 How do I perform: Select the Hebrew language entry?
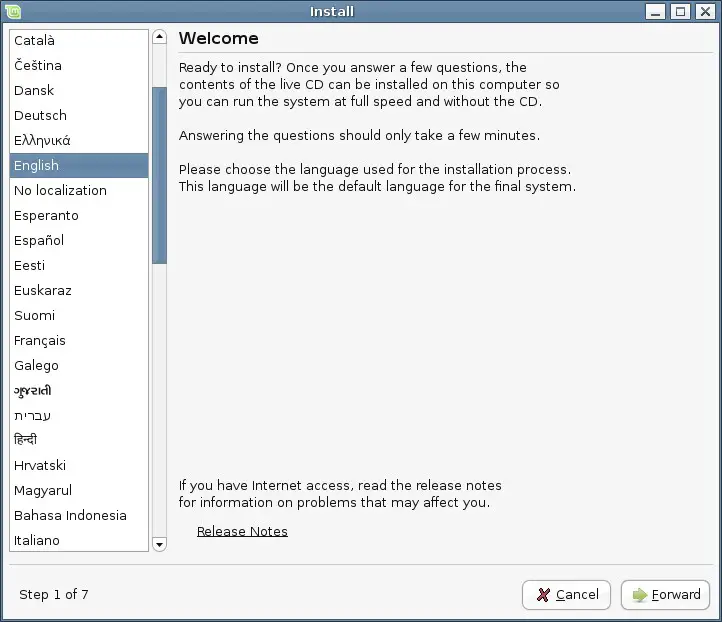(79, 416)
